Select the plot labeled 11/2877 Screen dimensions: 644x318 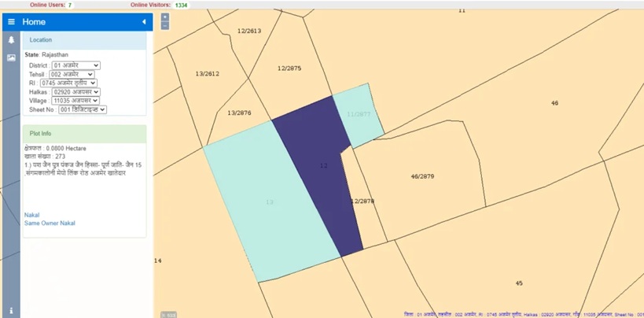tap(359, 114)
